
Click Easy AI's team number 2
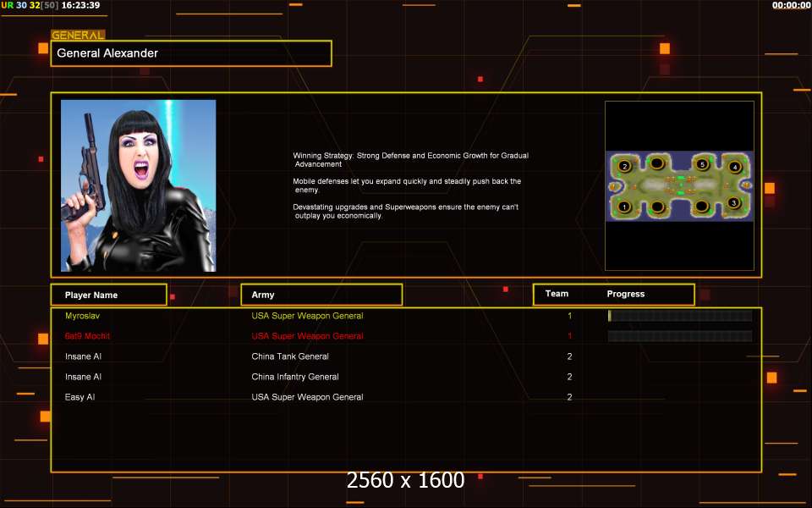569,397
